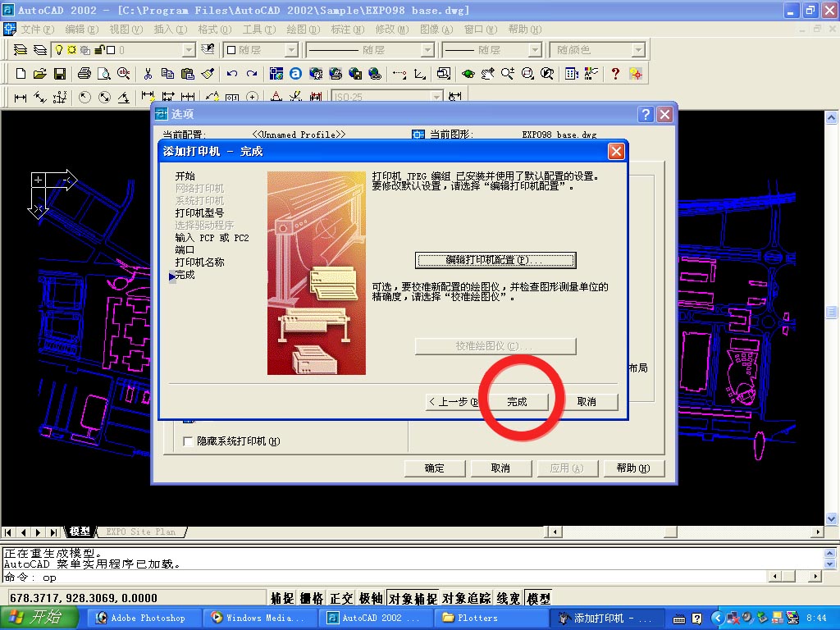The image size is (840, 630).
Task: Open the AutoCAD DesignCenter icon
Action: pyautogui.click(x=572, y=73)
